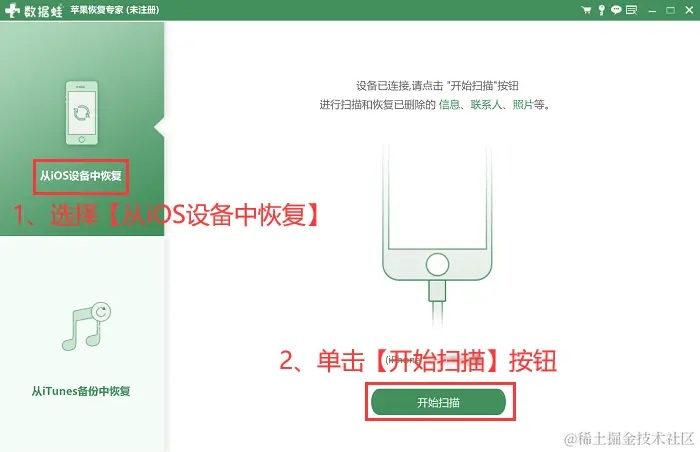Close the 苹果恢复专家 window
700x452 pixels.
689,10
